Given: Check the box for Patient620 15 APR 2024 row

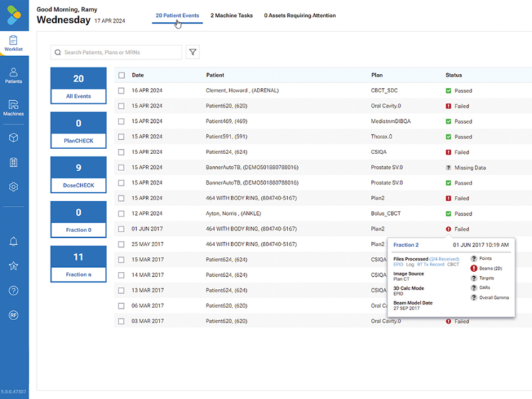Looking at the screenshot, I should (121, 106).
